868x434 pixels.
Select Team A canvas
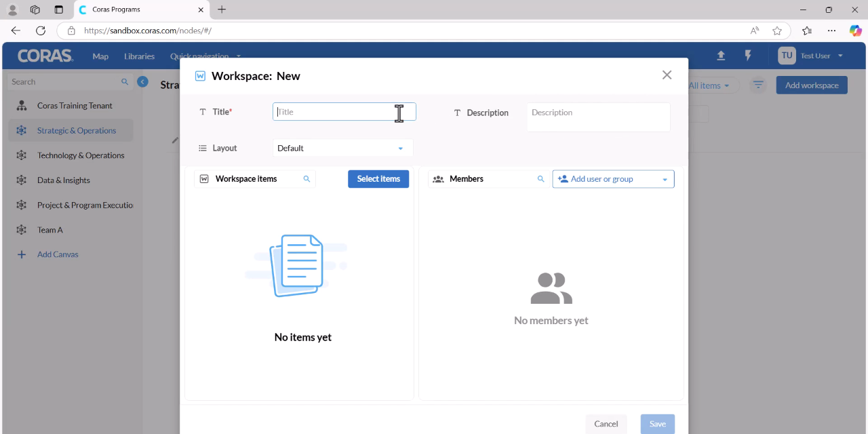click(71, 230)
